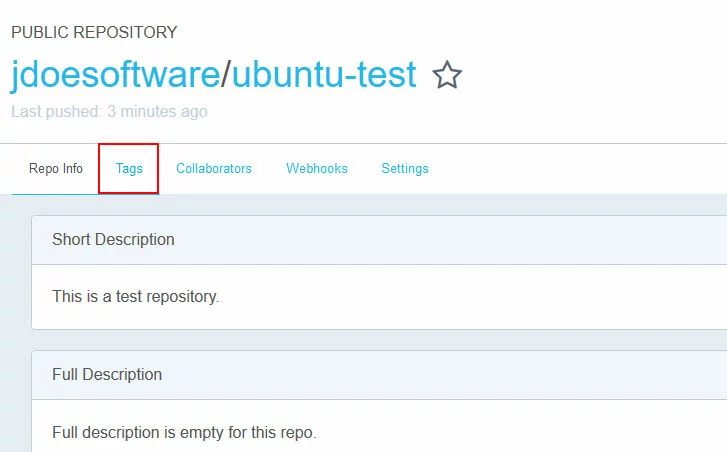Click the 'Last pushed: 3 minutes ago' text
This screenshot has width=727, height=452.
coord(109,112)
